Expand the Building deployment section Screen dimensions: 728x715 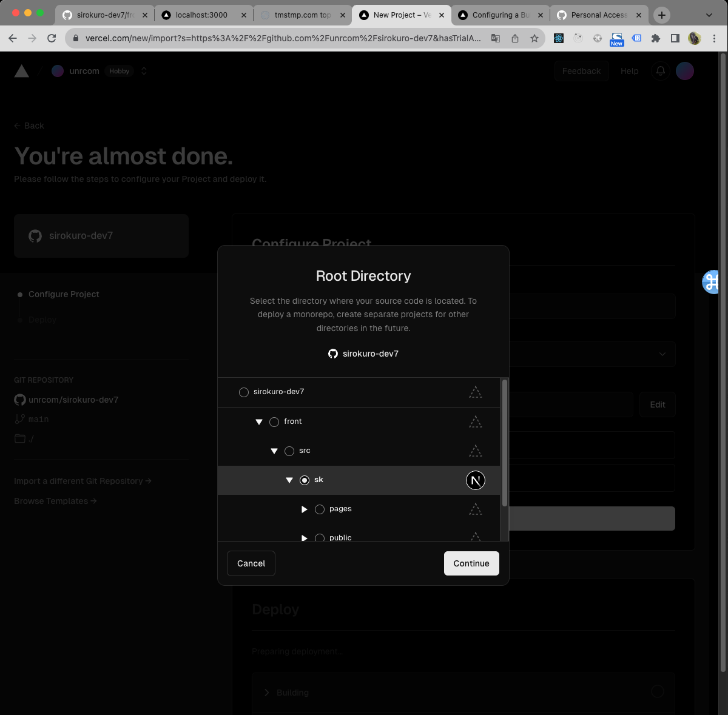(x=266, y=693)
